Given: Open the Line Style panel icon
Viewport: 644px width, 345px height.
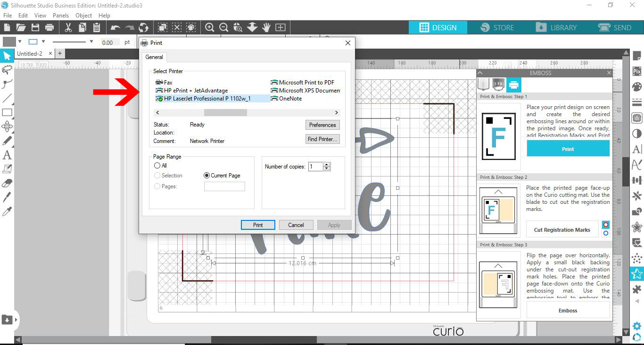Looking at the screenshot, I should tap(637, 102).
